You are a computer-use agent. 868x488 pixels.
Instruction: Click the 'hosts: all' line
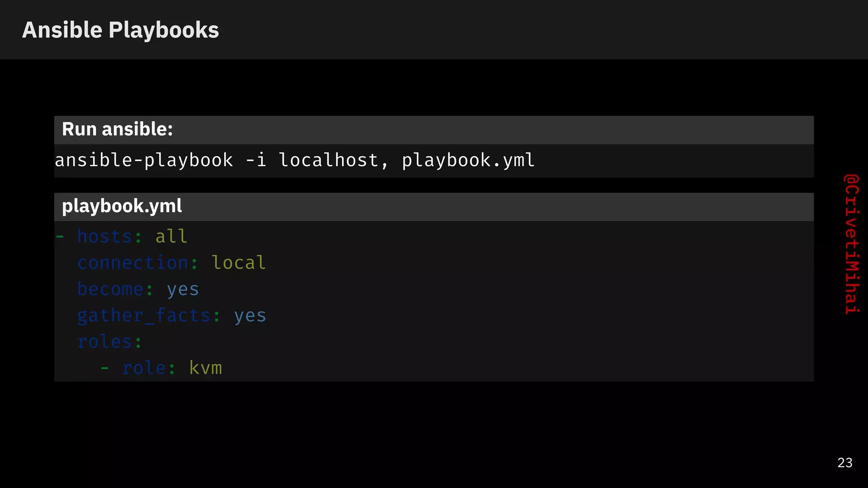(122, 236)
